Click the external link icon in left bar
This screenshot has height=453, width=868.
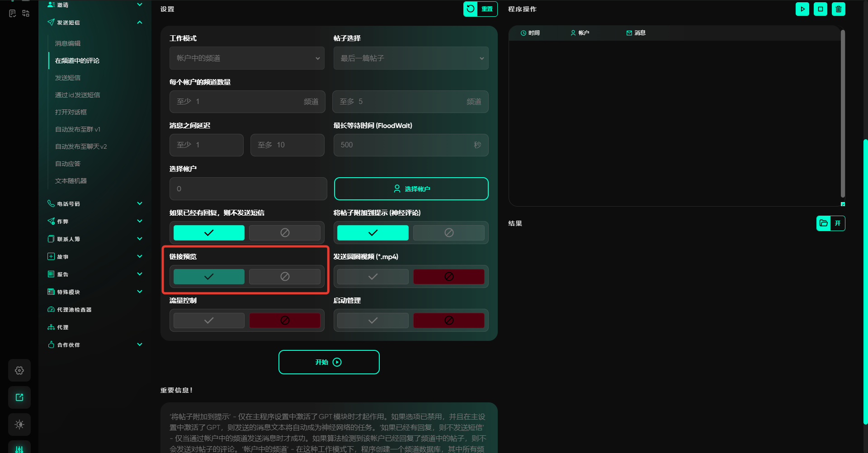(x=19, y=397)
